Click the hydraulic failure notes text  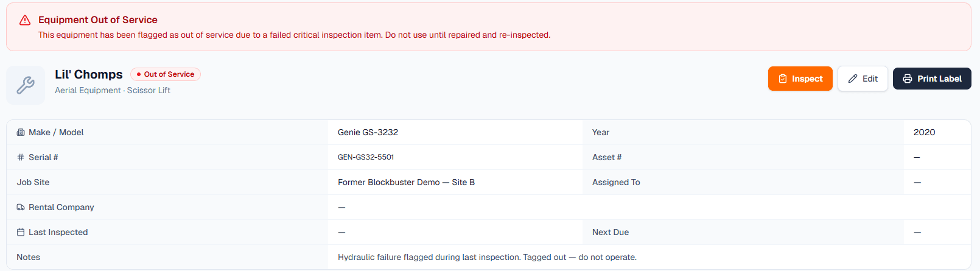(487, 257)
